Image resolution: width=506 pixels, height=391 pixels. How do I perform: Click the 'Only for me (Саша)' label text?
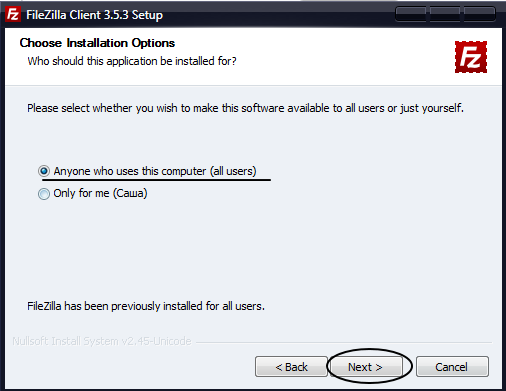(x=100, y=193)
